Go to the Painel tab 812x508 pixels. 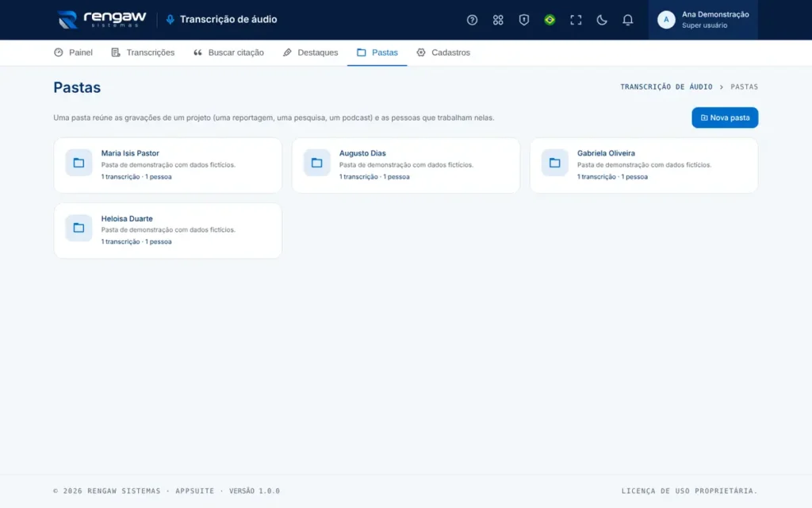click(73, 52)
